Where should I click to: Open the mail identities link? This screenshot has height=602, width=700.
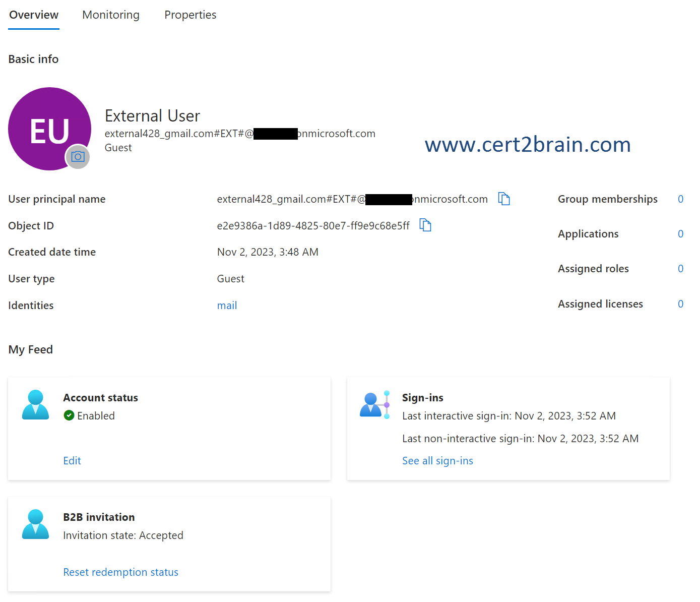click(227, 305)
